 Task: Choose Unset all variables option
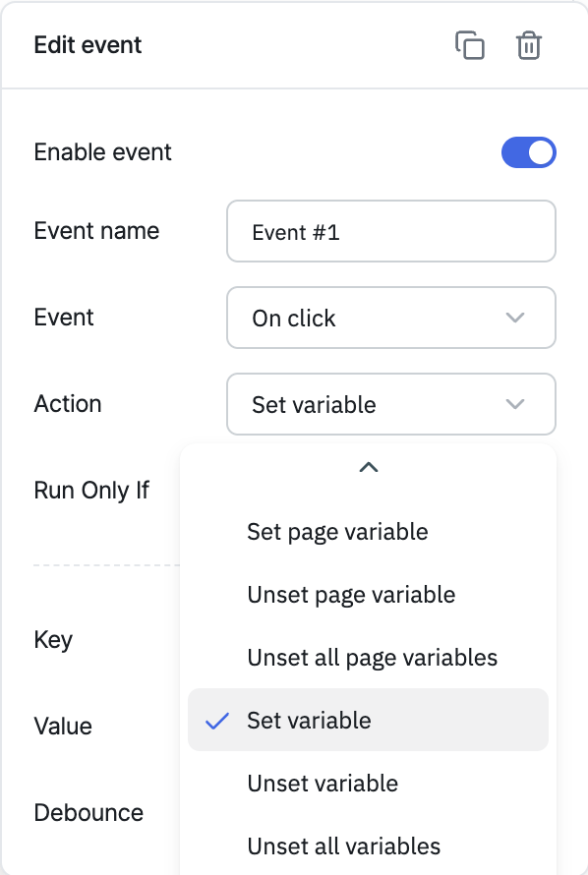click(368, 846)
